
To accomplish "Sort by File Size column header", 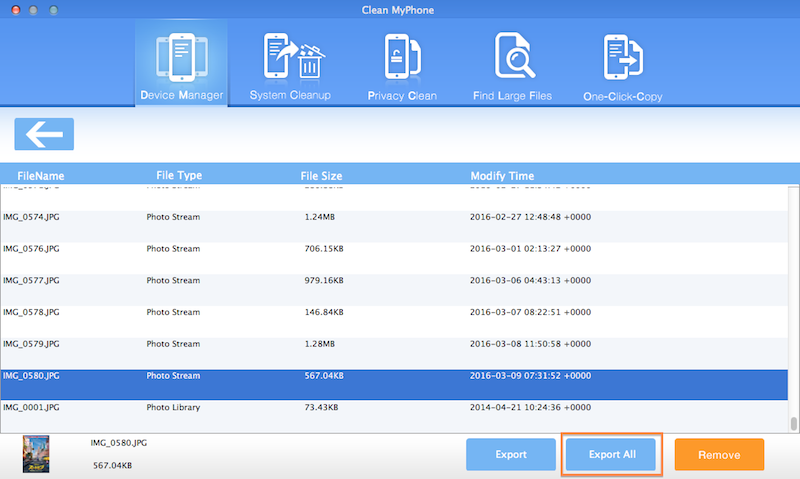I will 321,176.
